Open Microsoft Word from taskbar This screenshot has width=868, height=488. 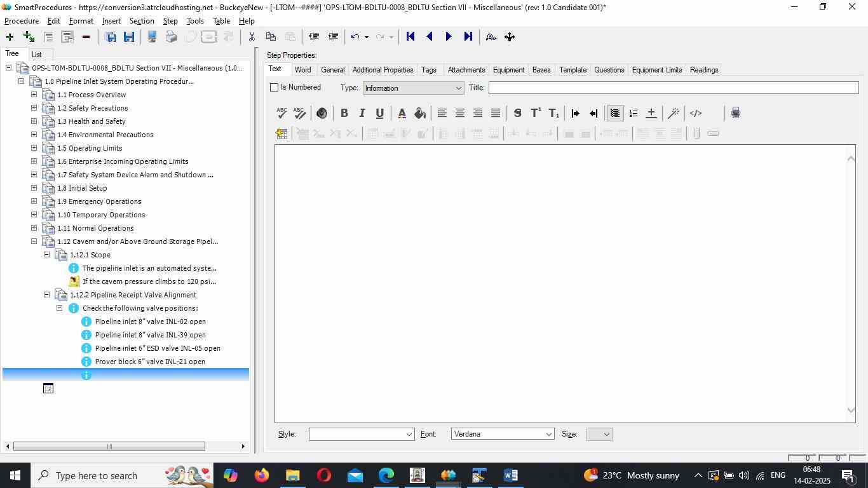510,475
